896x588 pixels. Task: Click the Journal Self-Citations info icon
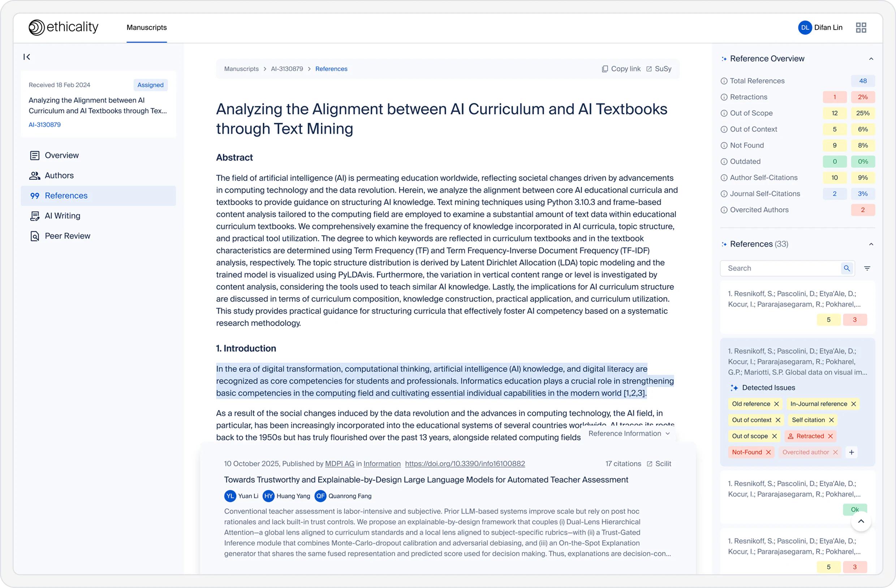(724, 194)
